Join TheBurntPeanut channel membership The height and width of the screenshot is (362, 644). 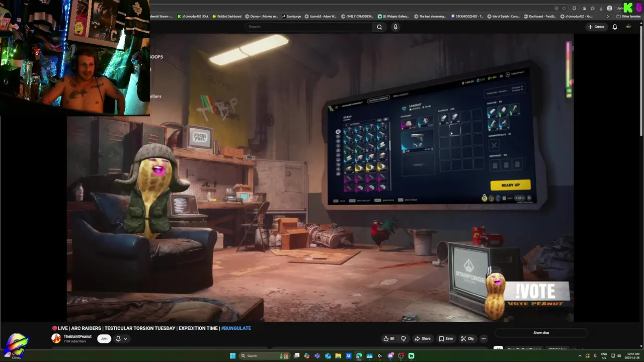[104, 338]
